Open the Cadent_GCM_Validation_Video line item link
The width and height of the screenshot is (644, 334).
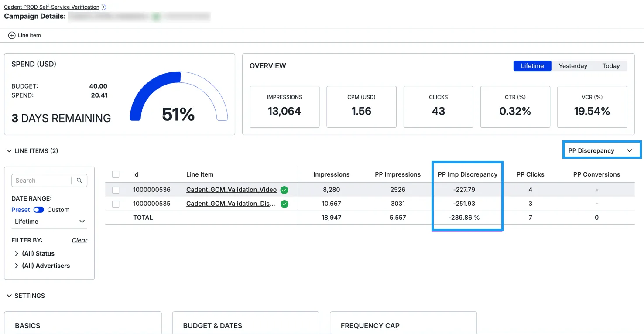click(231, 190)
